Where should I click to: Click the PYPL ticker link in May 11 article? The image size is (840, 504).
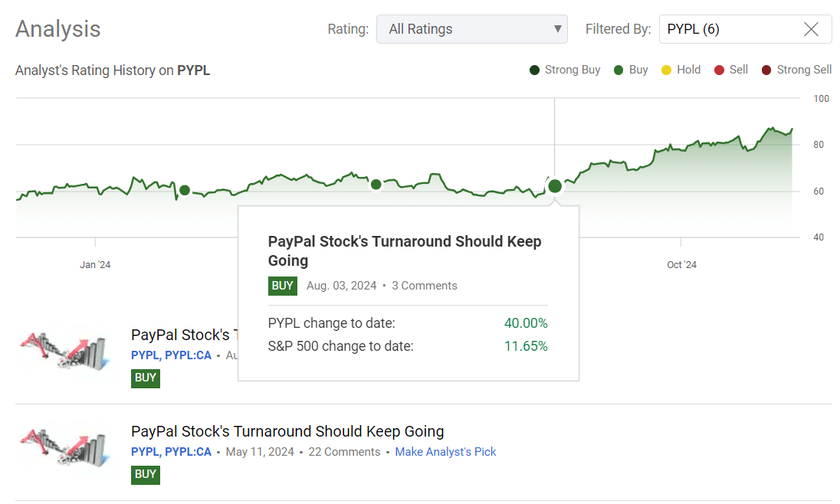pyautogui.click(x=145, y=452)
